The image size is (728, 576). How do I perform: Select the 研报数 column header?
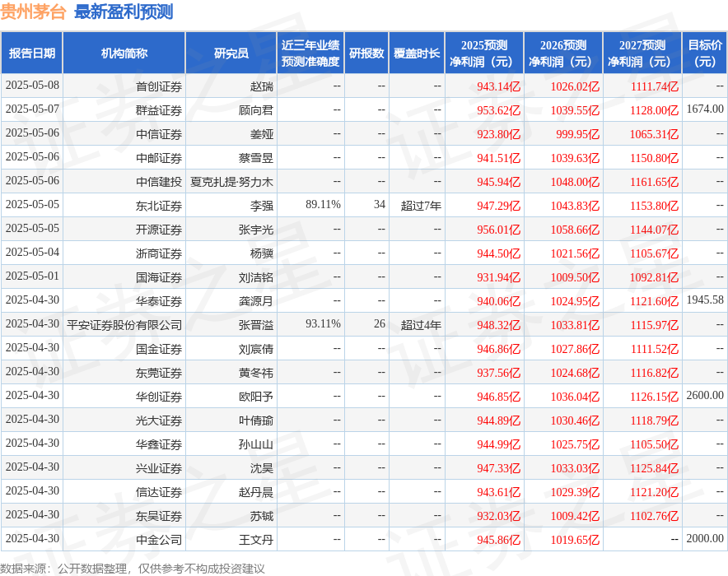tap(366, 53)
